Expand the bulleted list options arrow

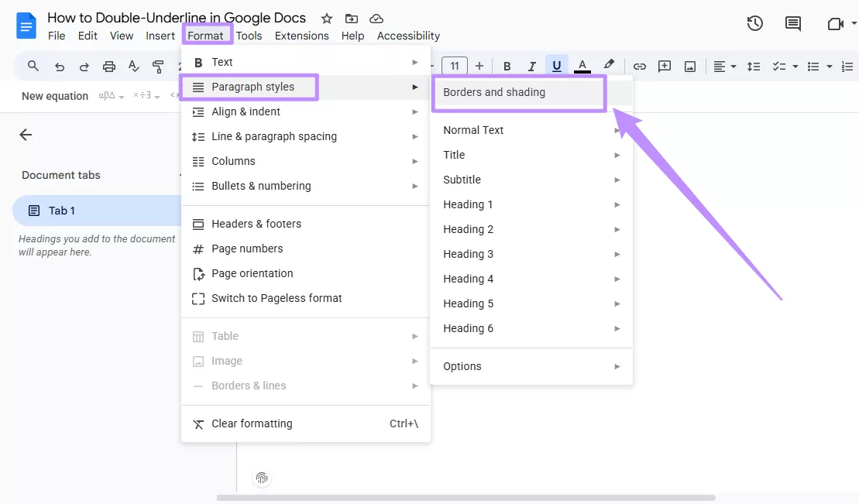[829, 66]
